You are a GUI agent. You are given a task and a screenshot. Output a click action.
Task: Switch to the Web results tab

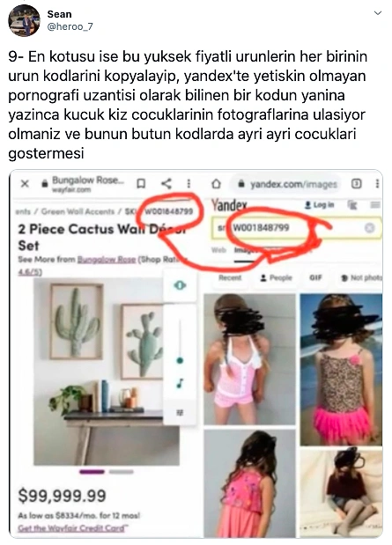point(218,250)
